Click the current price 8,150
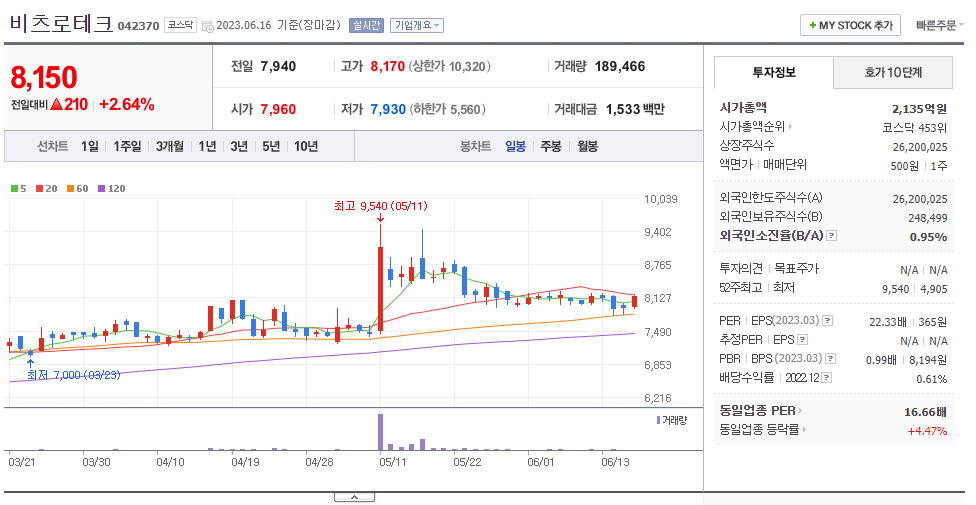 point(44,78)
